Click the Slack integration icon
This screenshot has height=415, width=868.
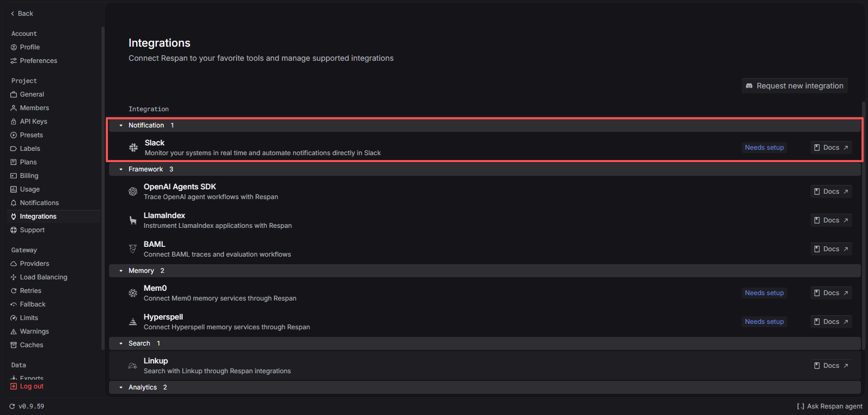click(x=133, y=147)
